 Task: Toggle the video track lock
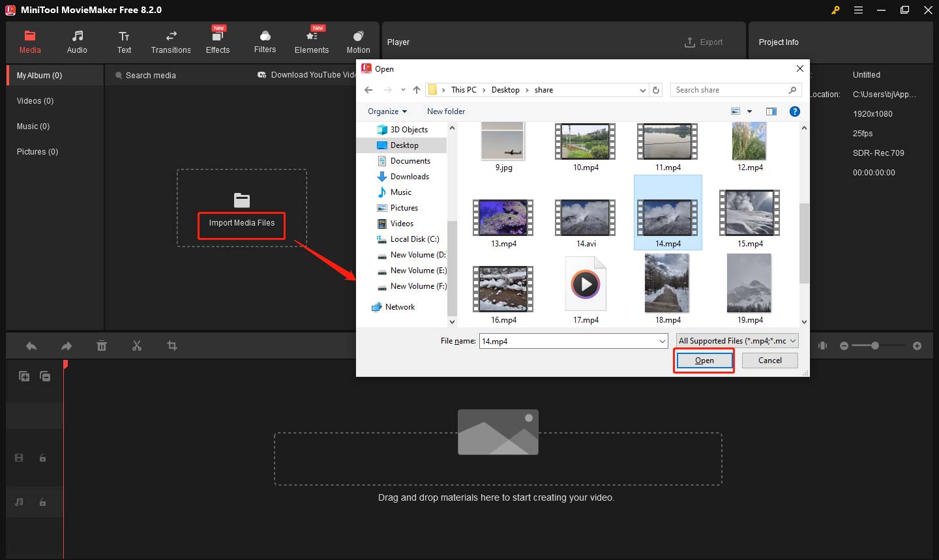coord(42,458)
